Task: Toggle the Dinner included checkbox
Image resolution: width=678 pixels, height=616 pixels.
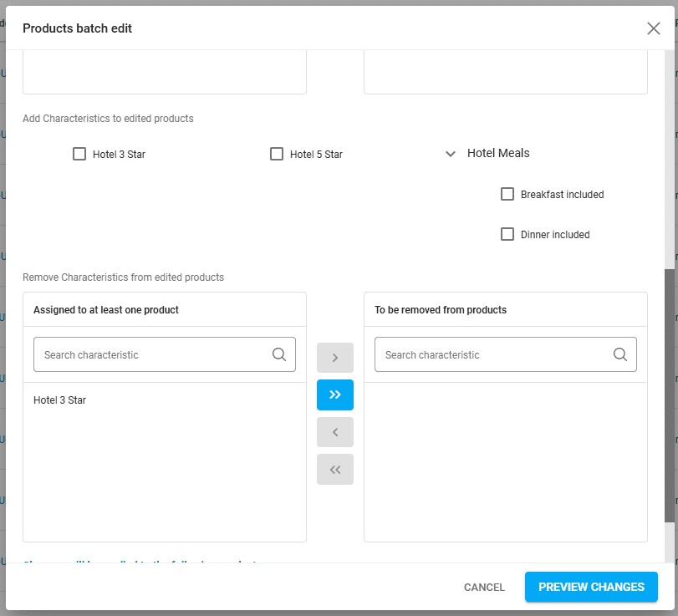Action: (x=507, y=234)
